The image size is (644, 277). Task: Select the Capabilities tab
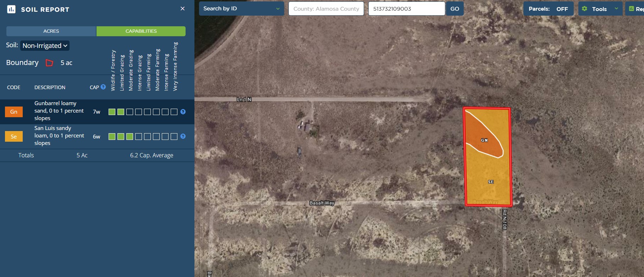point(141,31)
